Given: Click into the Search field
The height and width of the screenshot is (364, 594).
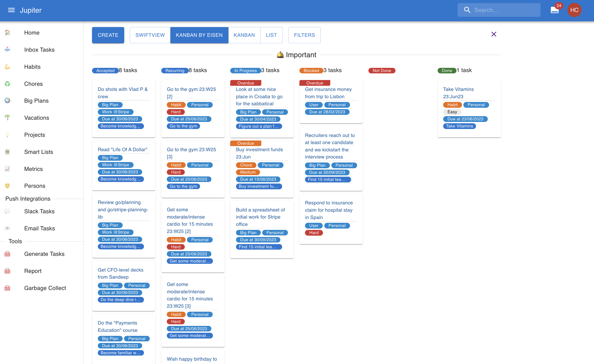Looking at the screenshot, I should click(504, 10).
